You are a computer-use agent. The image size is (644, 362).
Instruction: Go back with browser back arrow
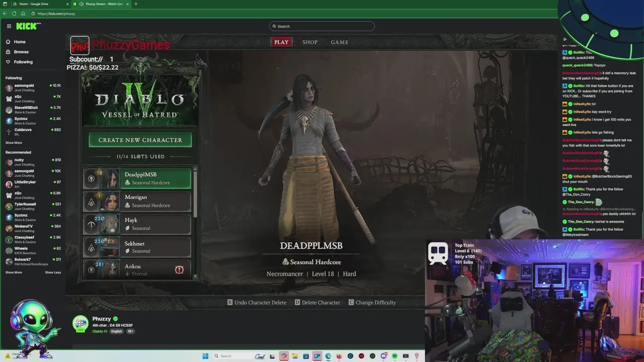(x=5, y=14)
